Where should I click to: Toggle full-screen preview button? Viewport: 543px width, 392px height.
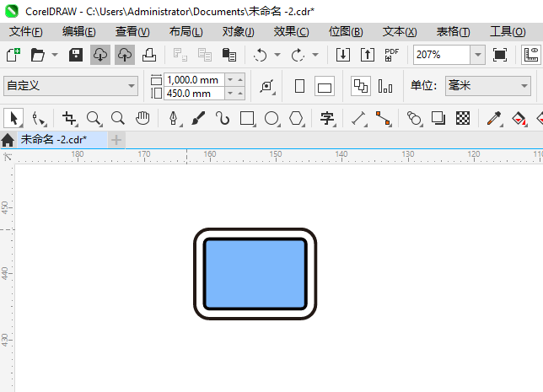point(500,55)
